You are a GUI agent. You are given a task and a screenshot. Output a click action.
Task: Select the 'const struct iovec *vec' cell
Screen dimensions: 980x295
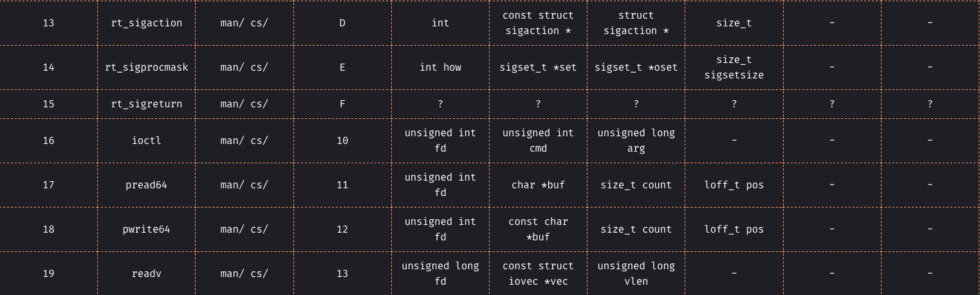(538, 274)
